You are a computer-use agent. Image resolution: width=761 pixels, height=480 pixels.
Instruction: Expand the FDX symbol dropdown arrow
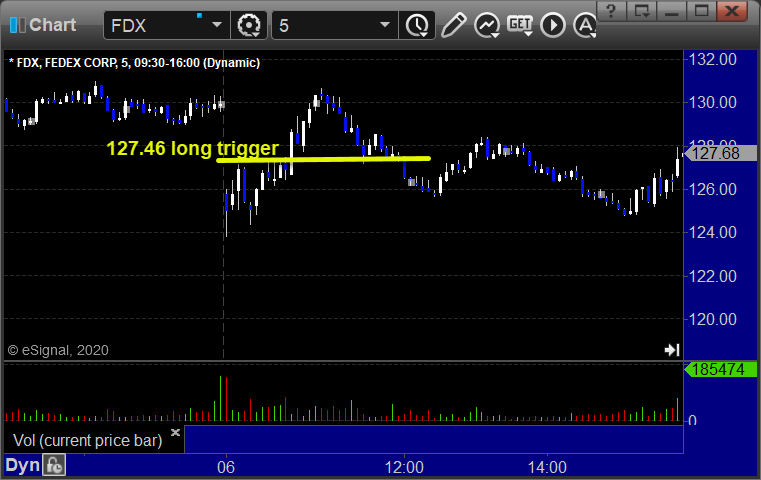click(217, 25)
